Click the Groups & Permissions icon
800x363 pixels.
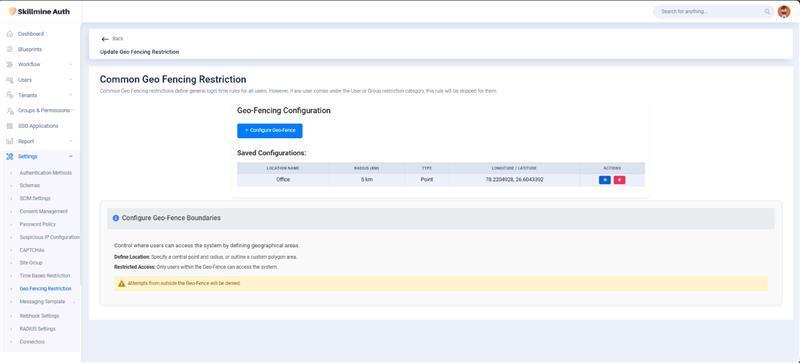[x=10, y=111]
